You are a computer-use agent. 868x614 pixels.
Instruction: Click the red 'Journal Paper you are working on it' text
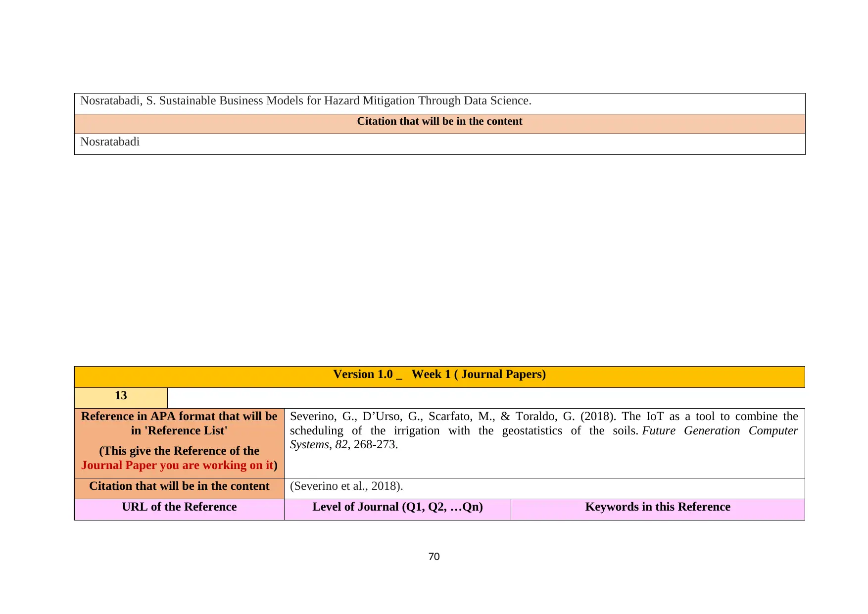click(177, 465)
